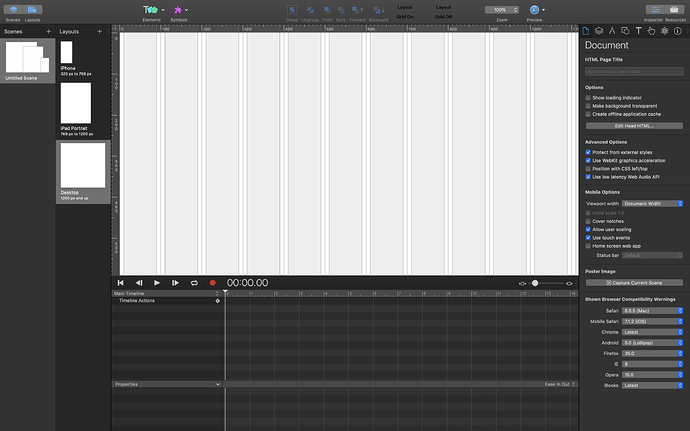Add a new scene with plus icon
The height and width of the screenshot is (431, 690).
click(x=48, y=31)
